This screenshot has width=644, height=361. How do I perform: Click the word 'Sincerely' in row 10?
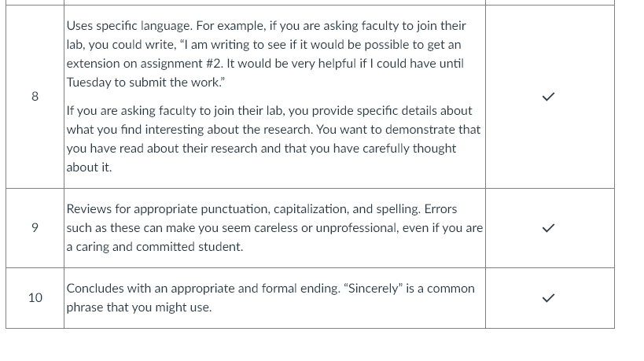click(373, 289)
